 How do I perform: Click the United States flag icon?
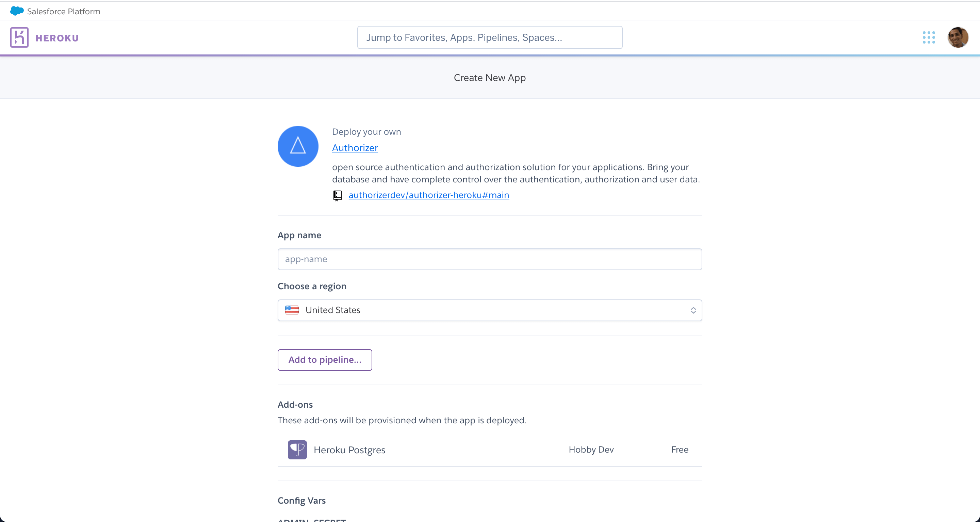click(x=292, y=310)
